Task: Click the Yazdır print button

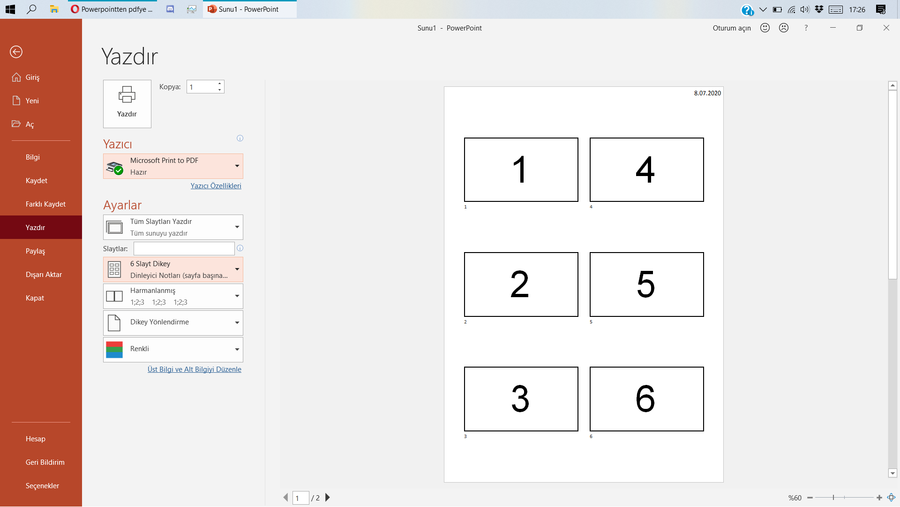Action: (x=127, y=103)
